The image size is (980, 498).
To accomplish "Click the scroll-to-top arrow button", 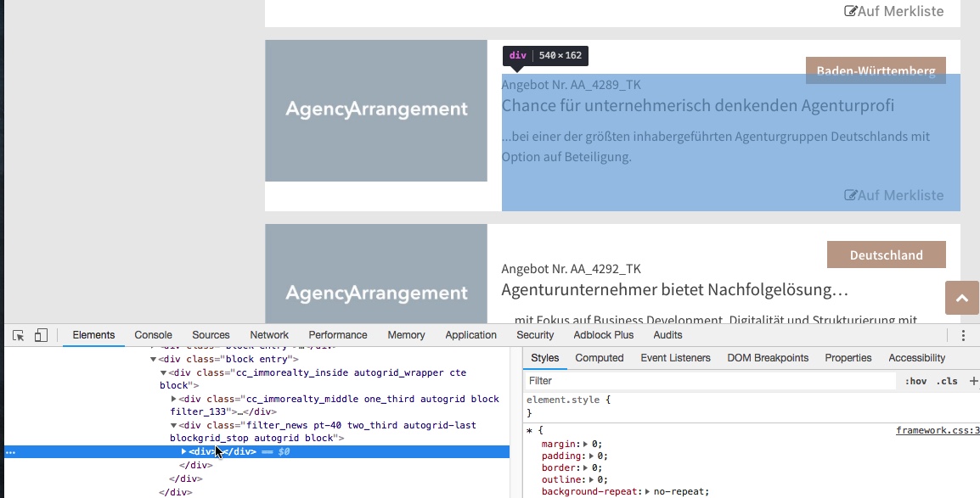I will [x=961, y=299].
